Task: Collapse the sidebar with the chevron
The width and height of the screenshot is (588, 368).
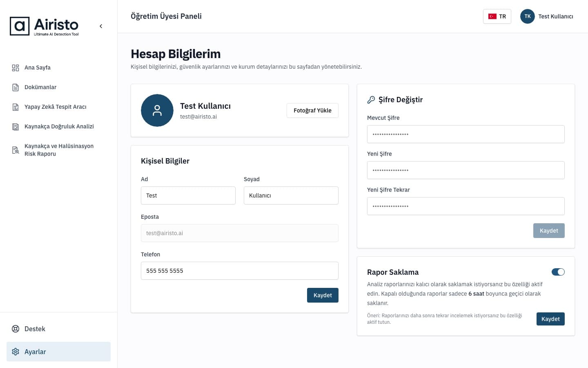Action: coord(101,26)
